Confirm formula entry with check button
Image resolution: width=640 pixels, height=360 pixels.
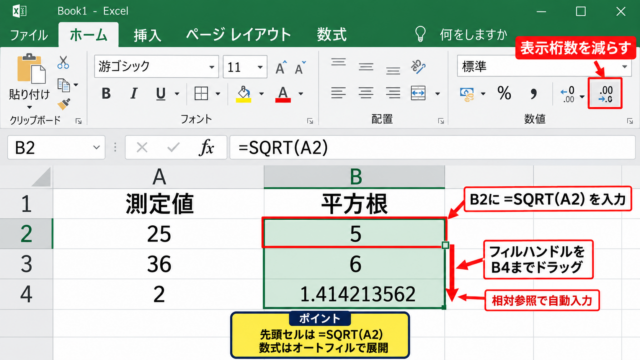(173, 147)
